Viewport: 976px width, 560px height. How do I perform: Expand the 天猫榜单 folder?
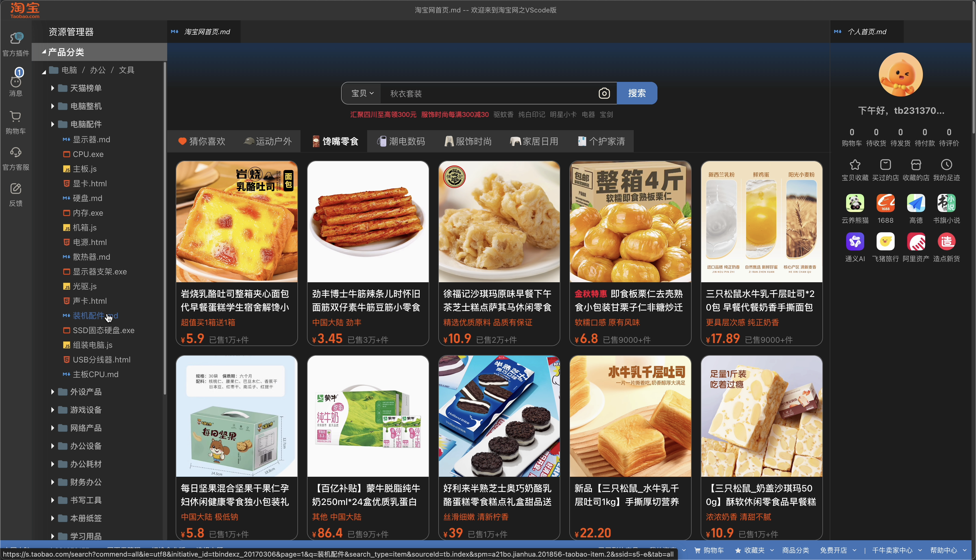click(52, 88)
